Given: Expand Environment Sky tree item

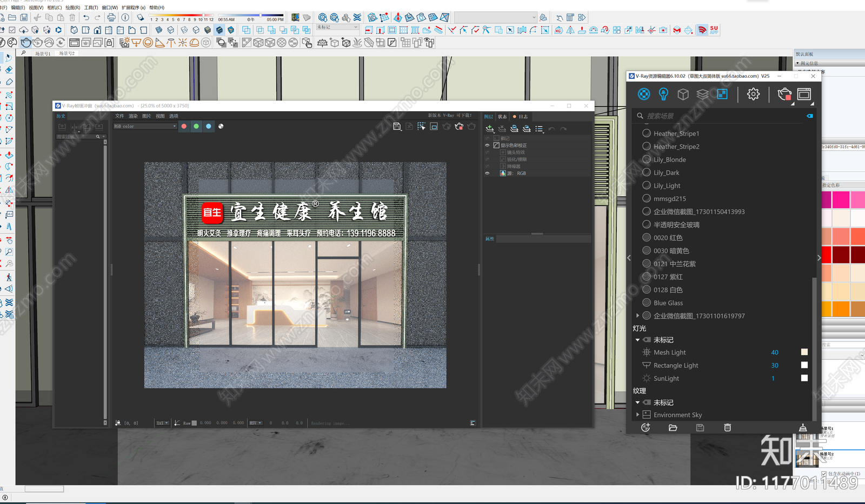Looking at the screenshot, I should 637,415.
